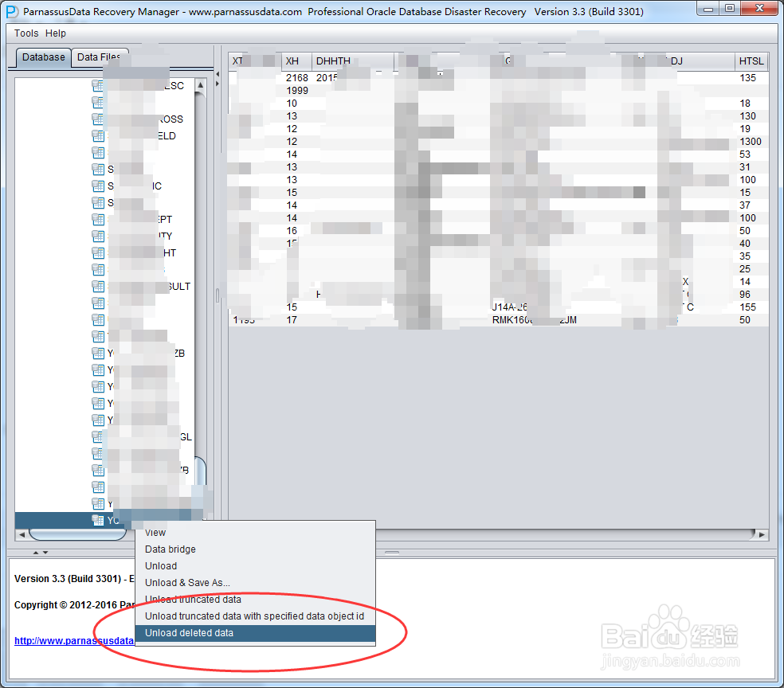Click the table icon beside the row ending ROSS
The image size is (784, 688).
point(98,119)
